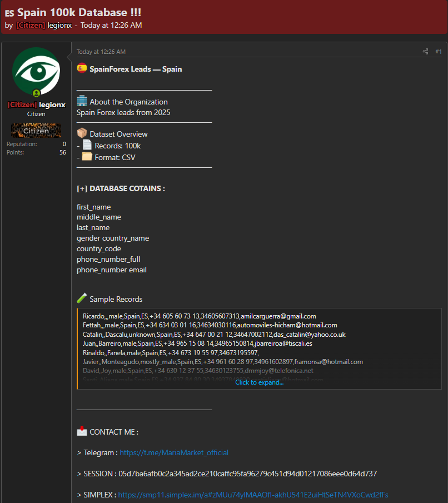
Task: Click the Points value 56 in sidebar
Action: pos(63,153)
